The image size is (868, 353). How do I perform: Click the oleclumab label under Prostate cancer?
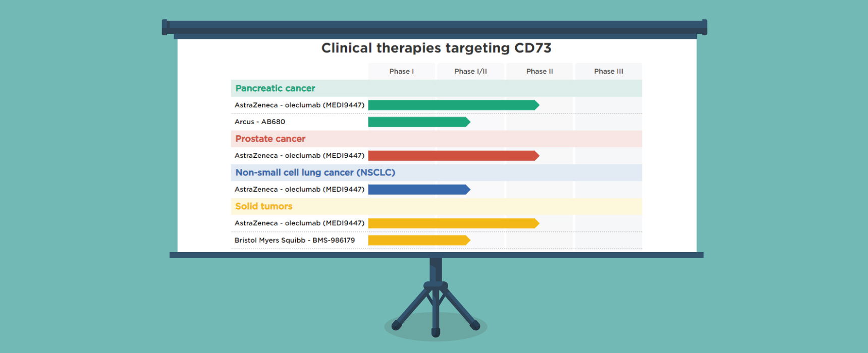point(299,156)
